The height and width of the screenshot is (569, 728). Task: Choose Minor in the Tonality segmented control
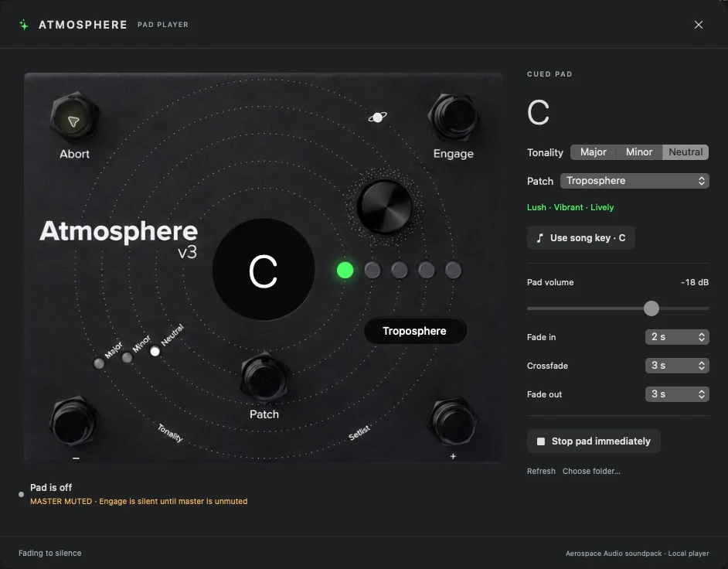pos(639,152)
